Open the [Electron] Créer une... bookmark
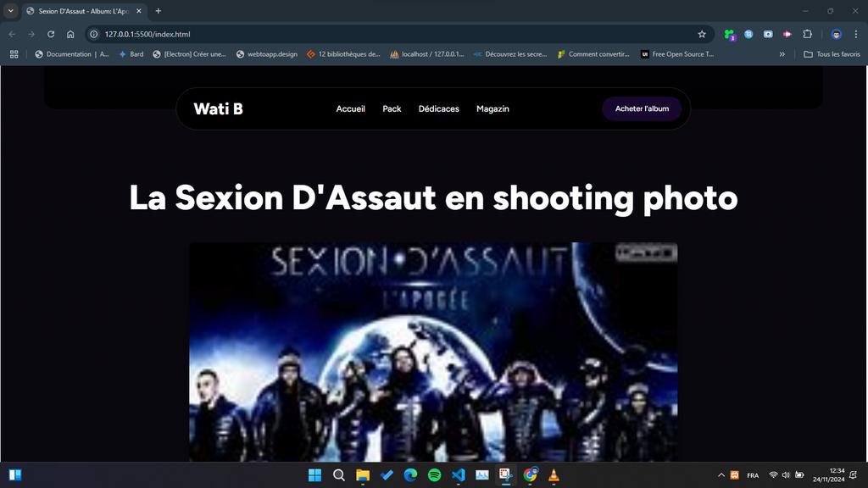 [189, 54]
